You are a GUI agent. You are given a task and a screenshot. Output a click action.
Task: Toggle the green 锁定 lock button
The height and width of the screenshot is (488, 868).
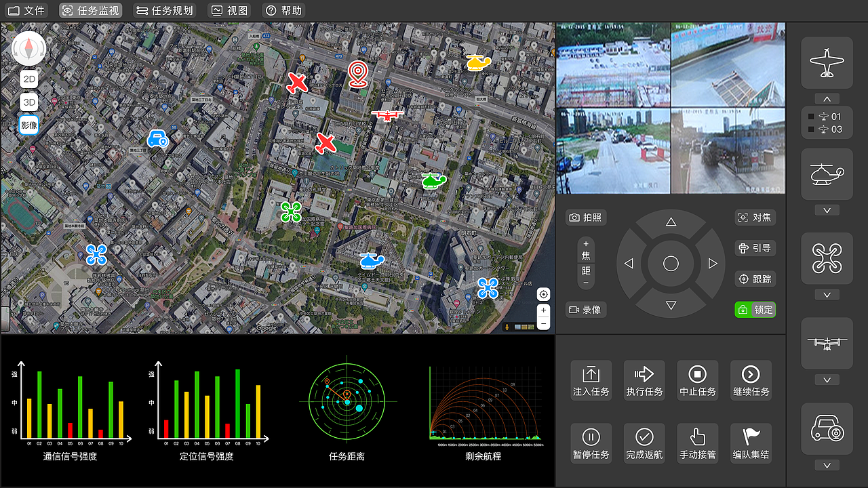point(755,310)
